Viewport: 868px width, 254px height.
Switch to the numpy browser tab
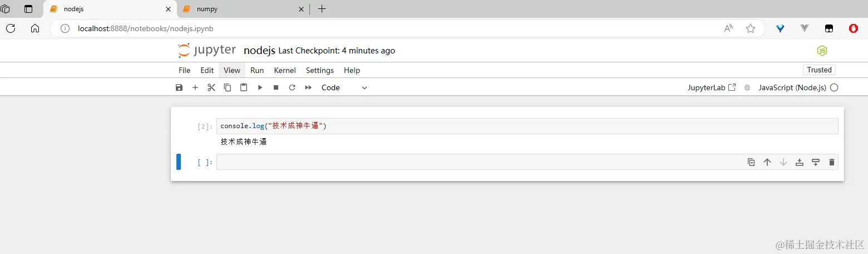click(240, 9)
